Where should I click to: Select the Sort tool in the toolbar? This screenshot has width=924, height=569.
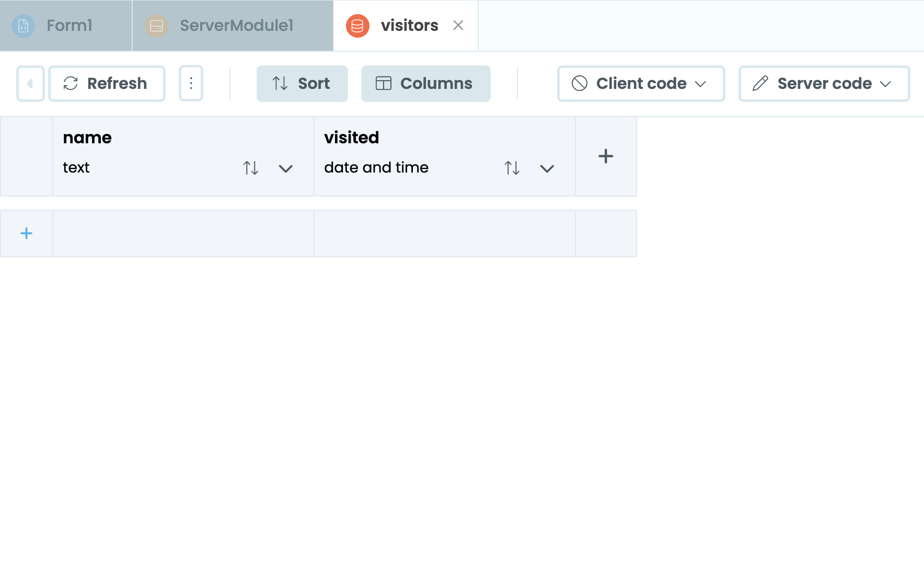[302, 83]
